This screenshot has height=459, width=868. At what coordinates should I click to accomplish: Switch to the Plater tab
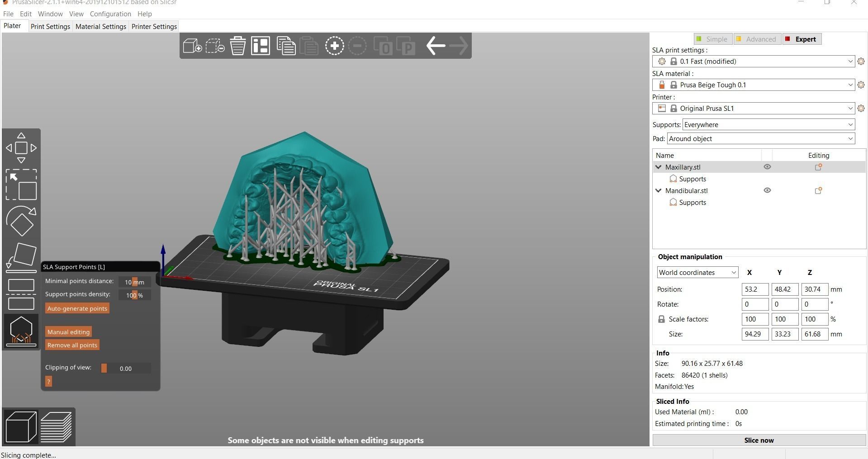13,26
